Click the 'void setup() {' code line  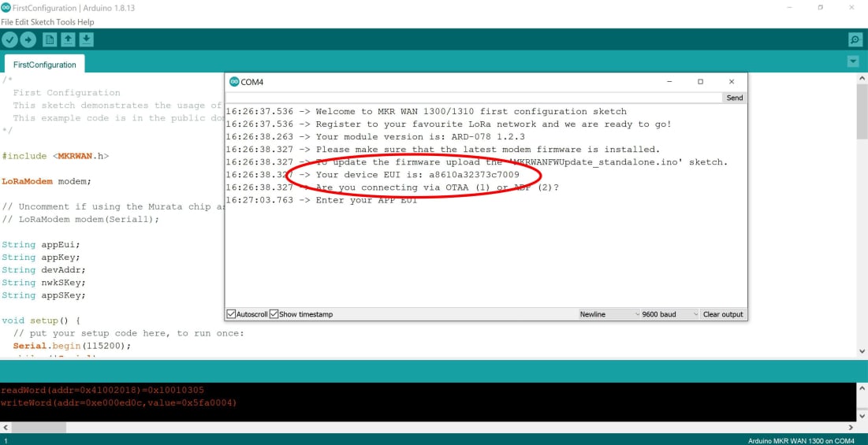click(41, 320)
